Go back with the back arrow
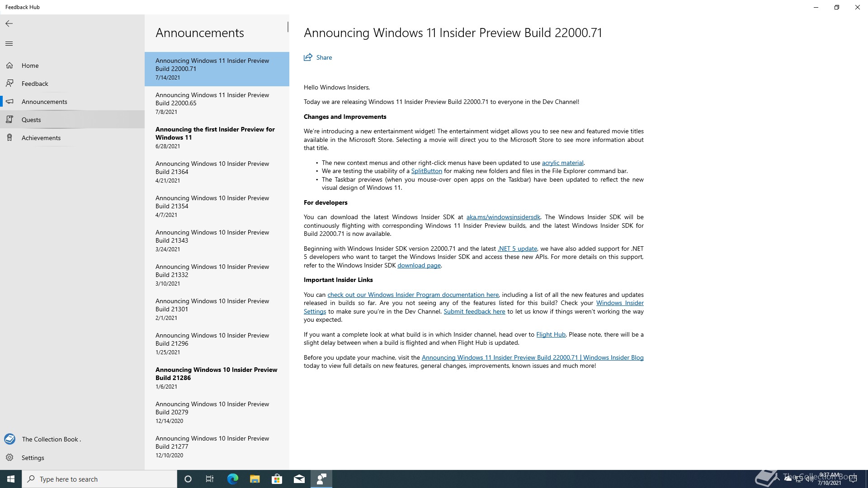The height and width of the screenshot is (488, 868). [x=9, y=23]
